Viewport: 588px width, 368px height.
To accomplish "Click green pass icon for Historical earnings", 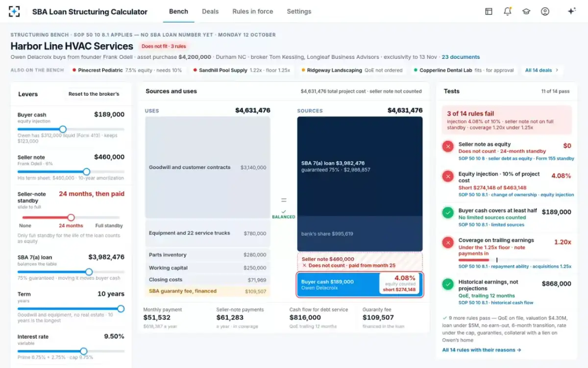I will (x=448, y=284).
